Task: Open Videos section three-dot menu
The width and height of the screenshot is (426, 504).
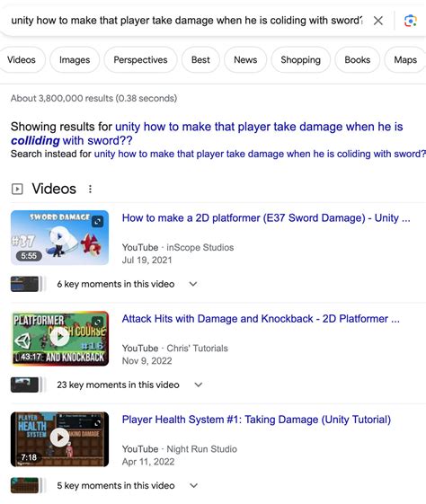Action: 90,189
